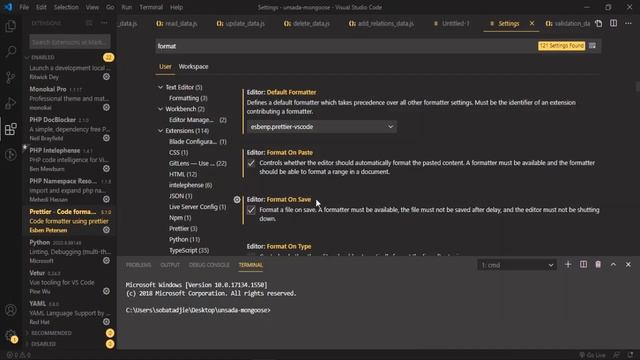Viewport: 640px width, 360px height.
Task: Open the Terminal menu
Action: pyautogui.click(x=151, y=7)
